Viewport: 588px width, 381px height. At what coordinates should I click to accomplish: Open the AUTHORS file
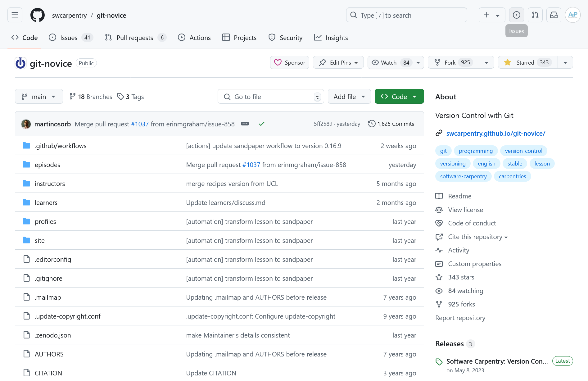[x=49, y=354]
